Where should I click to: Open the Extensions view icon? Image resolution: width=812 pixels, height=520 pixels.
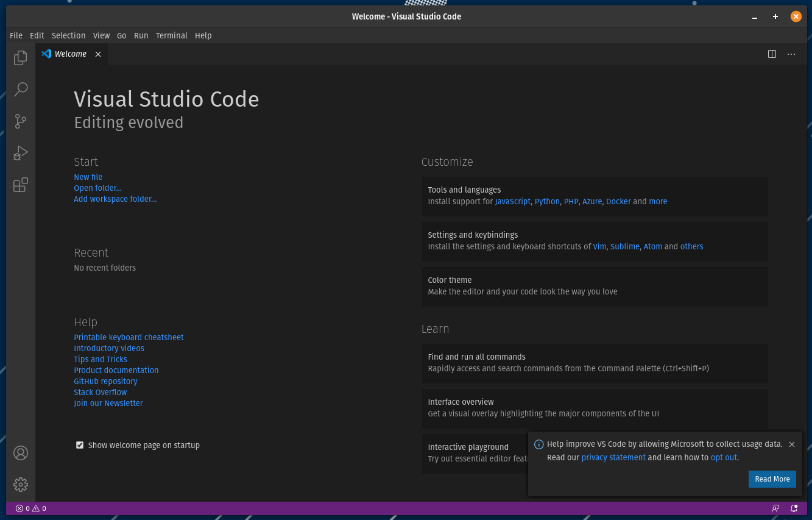[20, 184]
